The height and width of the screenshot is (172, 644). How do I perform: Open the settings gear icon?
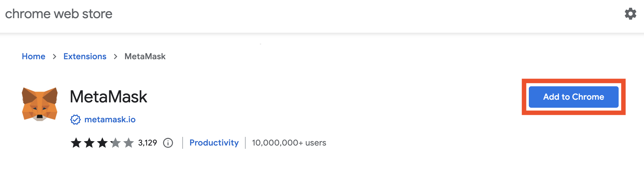tap(630, 14)
